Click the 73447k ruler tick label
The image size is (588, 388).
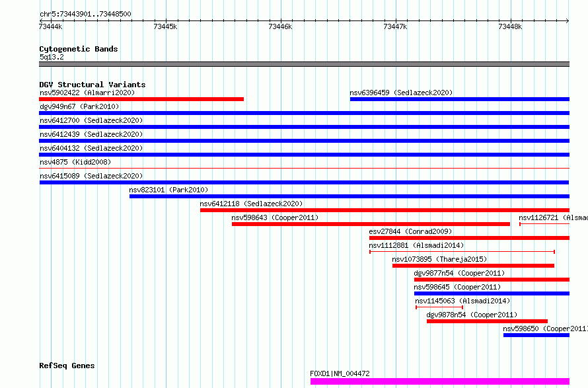pos(395,26)
